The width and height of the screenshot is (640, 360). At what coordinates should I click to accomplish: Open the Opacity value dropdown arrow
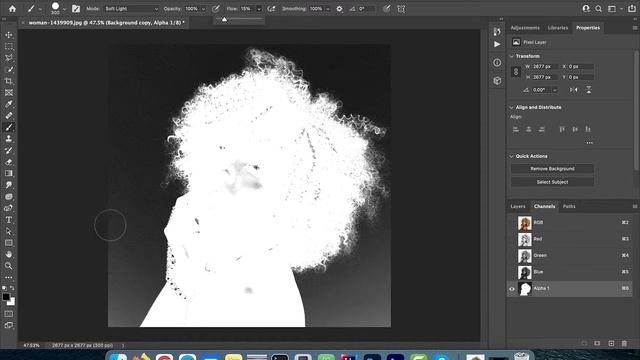click(x=203, y=9)
